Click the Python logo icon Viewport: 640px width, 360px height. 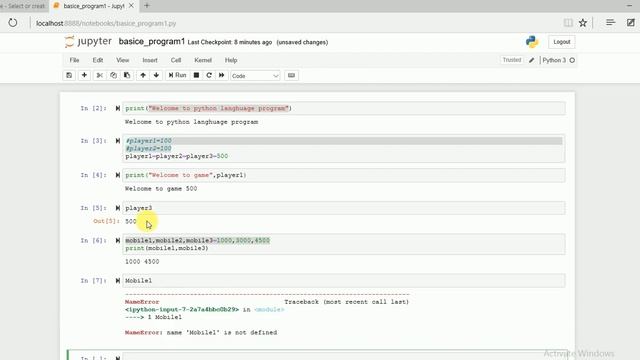532,42
